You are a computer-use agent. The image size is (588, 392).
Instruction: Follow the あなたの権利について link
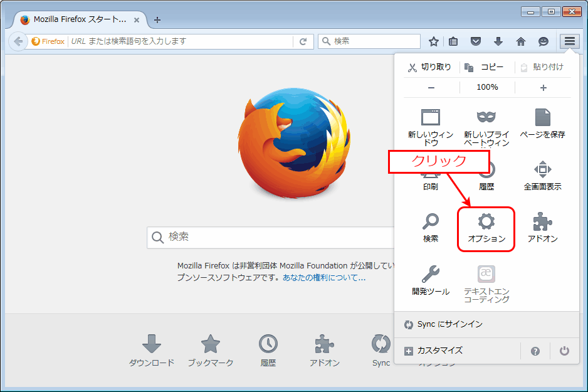click(x=324, y=278)
